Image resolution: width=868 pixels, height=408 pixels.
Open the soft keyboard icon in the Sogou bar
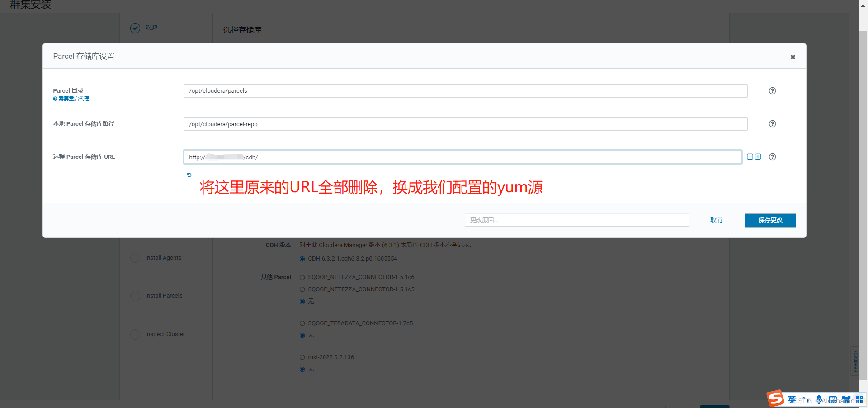pos(833,400)
